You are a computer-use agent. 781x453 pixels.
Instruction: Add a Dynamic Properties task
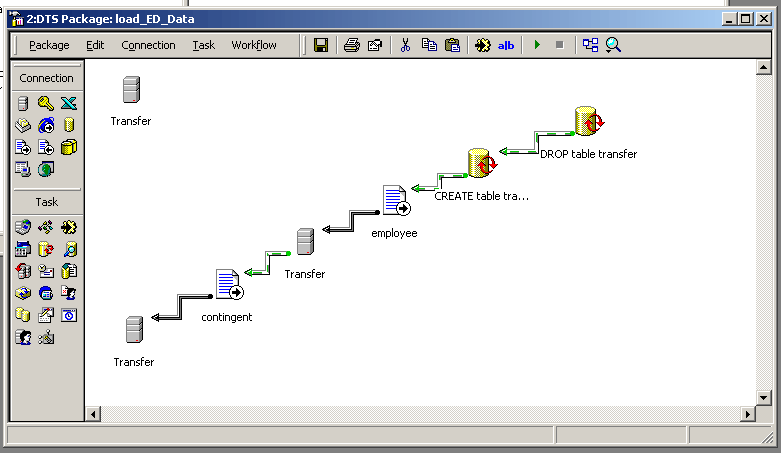tap(46, 337)
